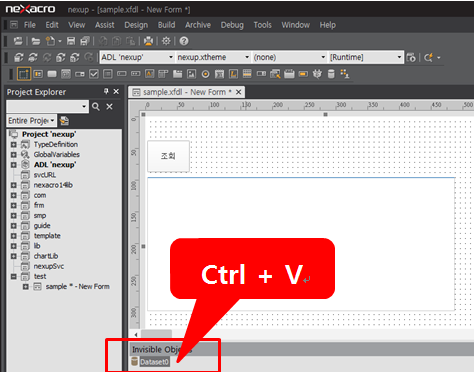Select Dataset0 in Invisible Objects

pos(154,362)
